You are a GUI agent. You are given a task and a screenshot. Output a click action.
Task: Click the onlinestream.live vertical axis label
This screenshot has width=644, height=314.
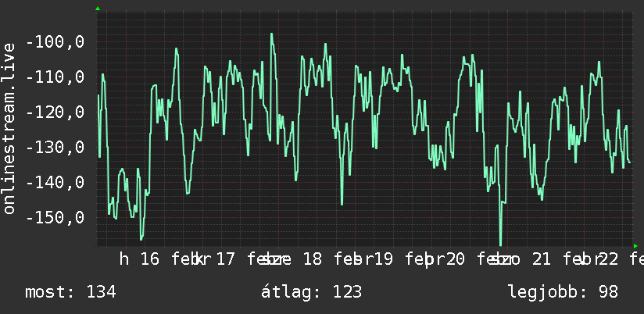pyautogui.click(x=9, y=128)
